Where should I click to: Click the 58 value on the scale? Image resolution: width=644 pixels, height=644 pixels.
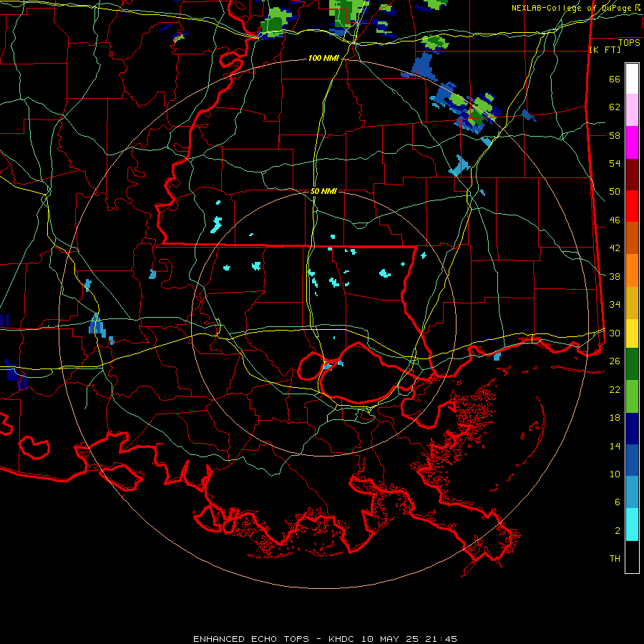click(x=615, y=135)
